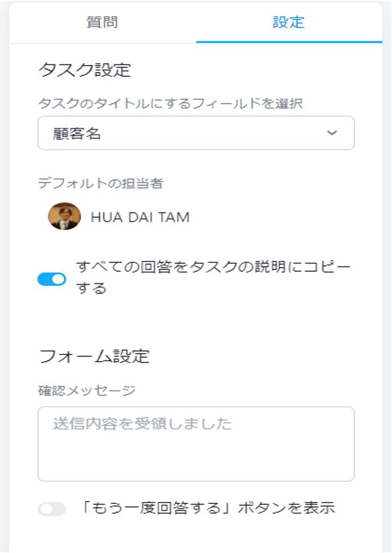392x553 pixels.
Task: Click the 送信内容を受領しました placeholder text
Action: (142, 423)
